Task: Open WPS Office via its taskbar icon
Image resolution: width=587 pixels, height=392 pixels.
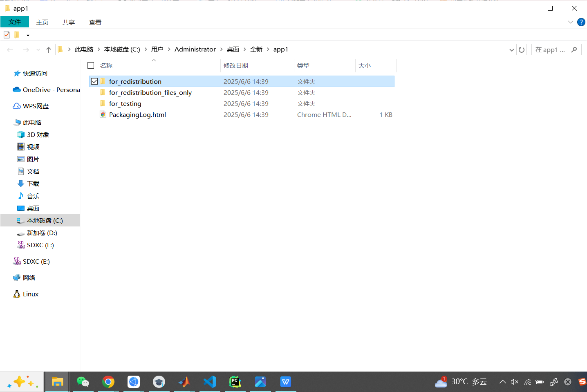Action: [x=285, y=382]
